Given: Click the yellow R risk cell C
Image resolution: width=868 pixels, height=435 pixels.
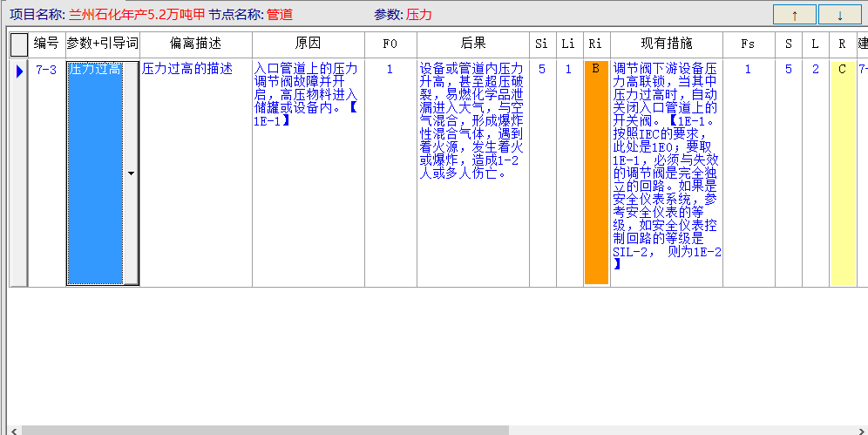Looking at the screenshot, I should (x=843, y=173).
